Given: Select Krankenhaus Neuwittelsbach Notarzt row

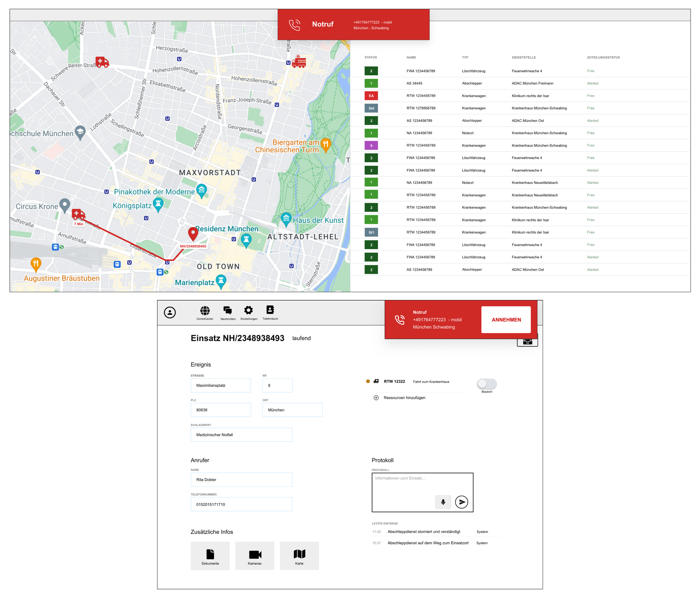Looking at the screenshot, I should point(520,183).
